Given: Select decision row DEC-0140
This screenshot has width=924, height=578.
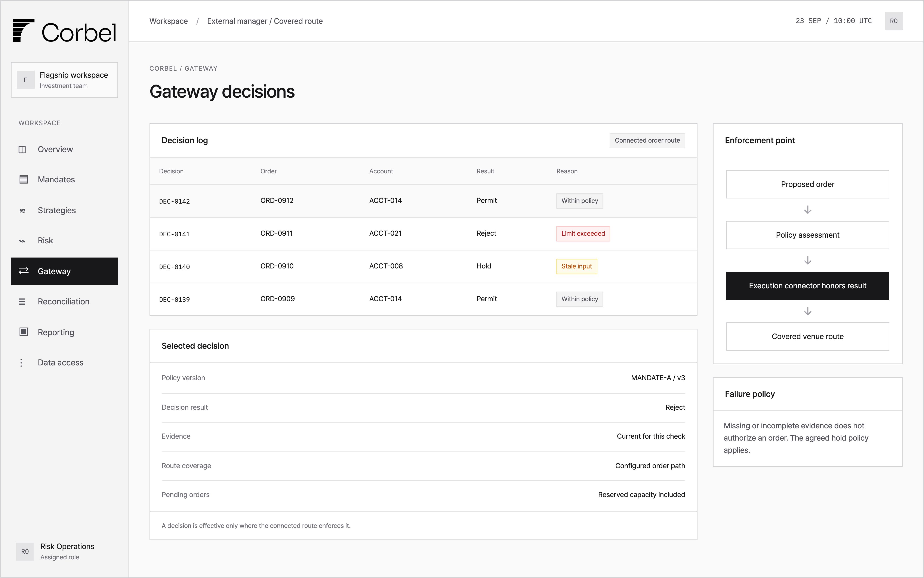Looking at the screenshot, I should [x=423, y=267].
